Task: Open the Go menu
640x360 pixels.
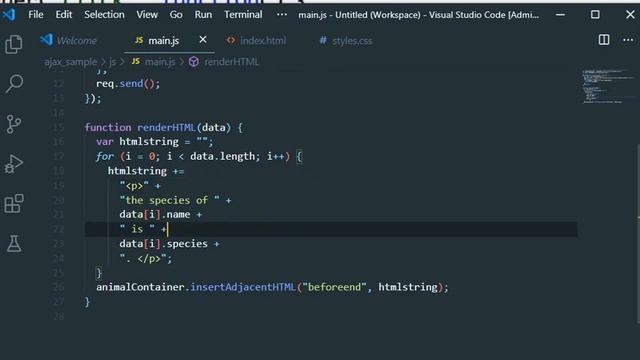Action: (176, 15)
